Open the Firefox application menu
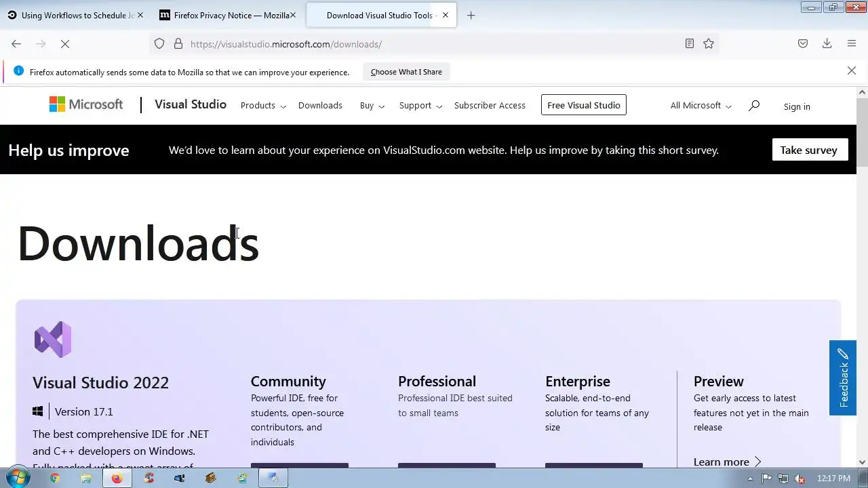Screen dimensions: 868x488 click(852, 44)
